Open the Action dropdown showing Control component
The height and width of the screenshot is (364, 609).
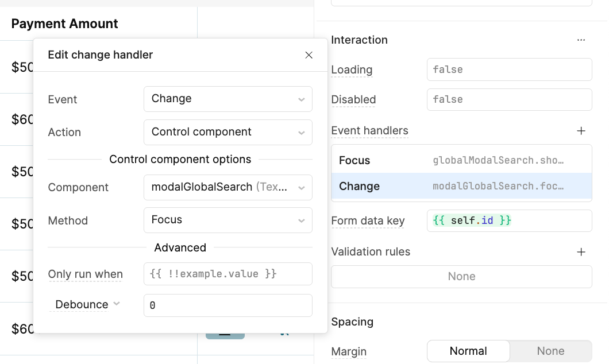228,132
